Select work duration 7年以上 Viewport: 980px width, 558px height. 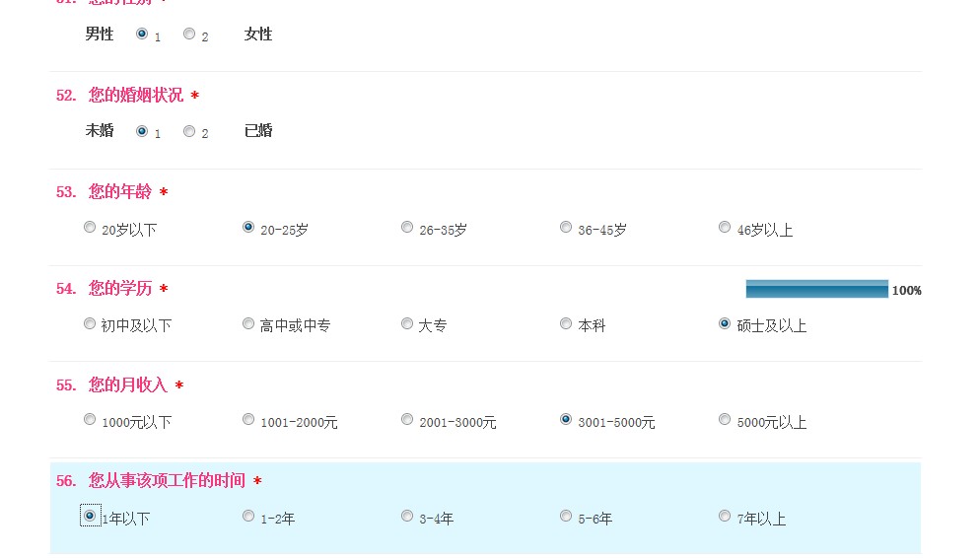click(x=725, y=516)
